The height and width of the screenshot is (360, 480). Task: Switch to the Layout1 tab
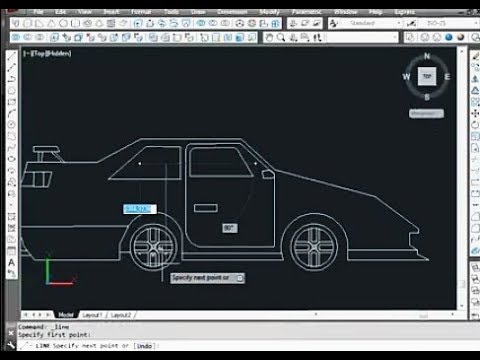[x=92, y=315]
